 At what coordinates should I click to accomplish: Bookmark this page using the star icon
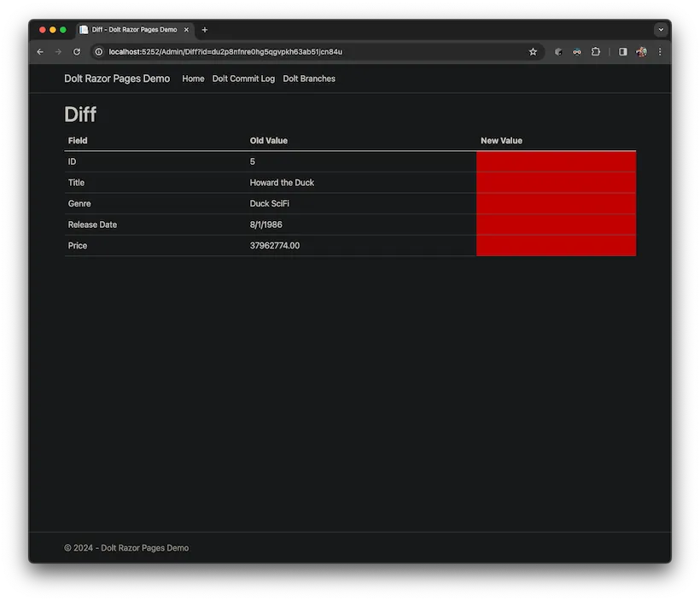(x=533, y=51)
